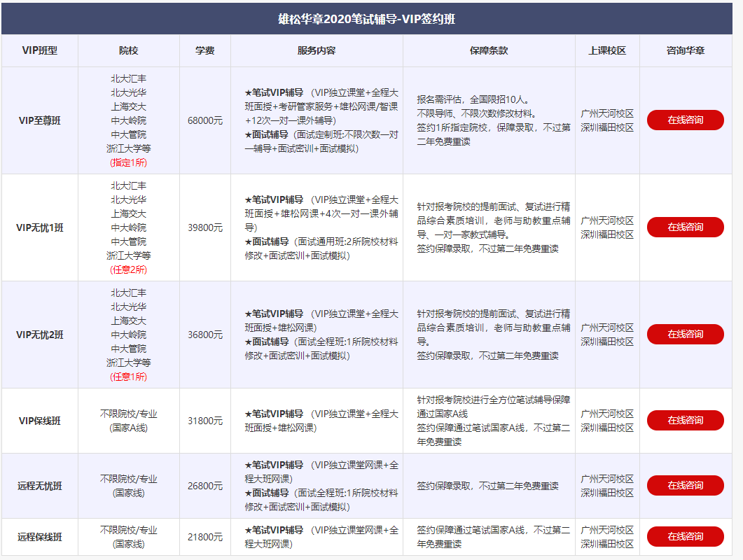Click (国家A线) under VIP保线班 schools
This screenshot has width=743, height=560.
pyautogui.click(x=128, y=428)
